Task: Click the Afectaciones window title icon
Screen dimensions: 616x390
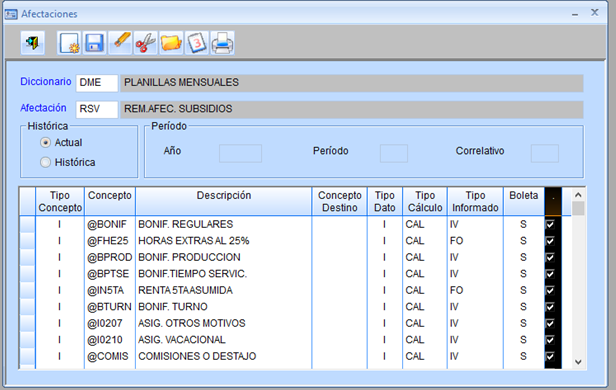Action: (11, 14)
